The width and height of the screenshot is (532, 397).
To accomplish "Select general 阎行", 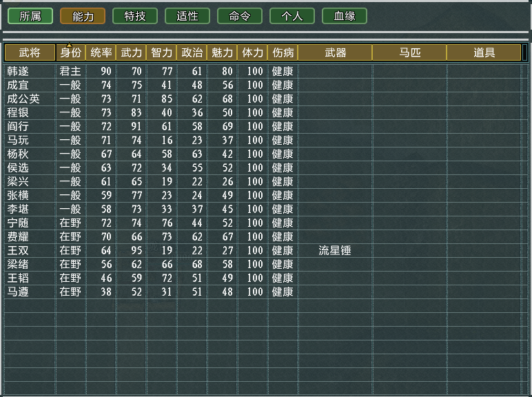I will 18,127.
